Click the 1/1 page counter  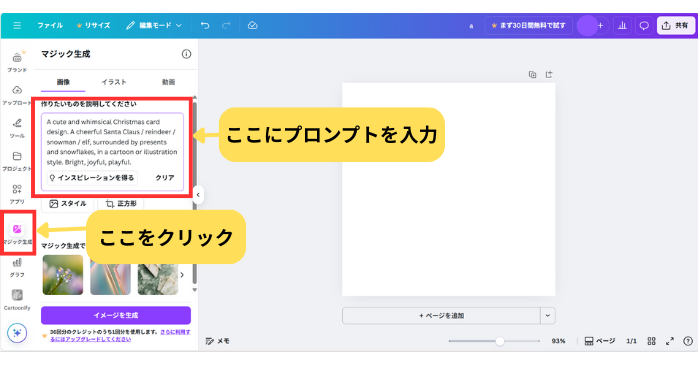coord(631,341)
